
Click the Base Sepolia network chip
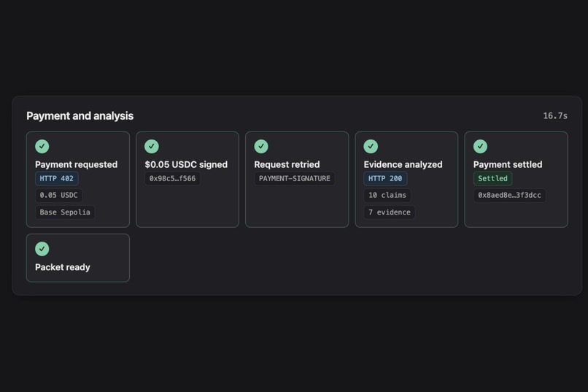point(65,212)
